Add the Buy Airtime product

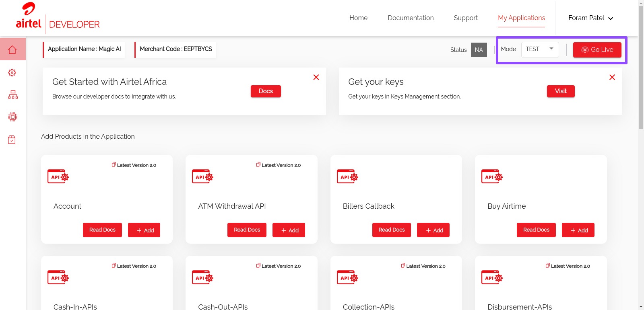578,230
